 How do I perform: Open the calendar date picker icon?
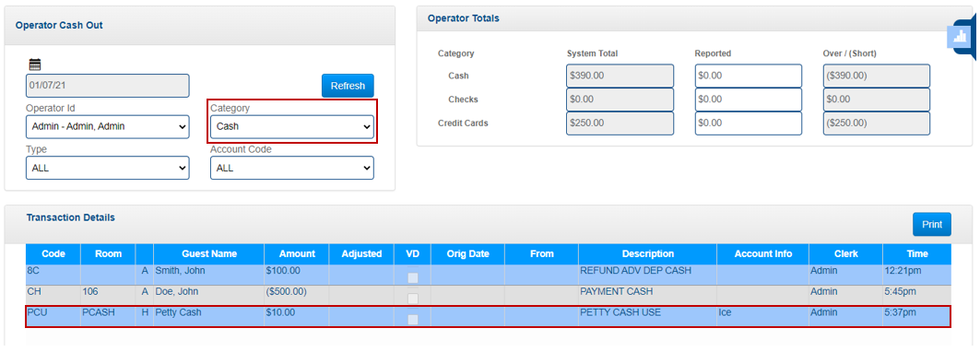[35, 64]
